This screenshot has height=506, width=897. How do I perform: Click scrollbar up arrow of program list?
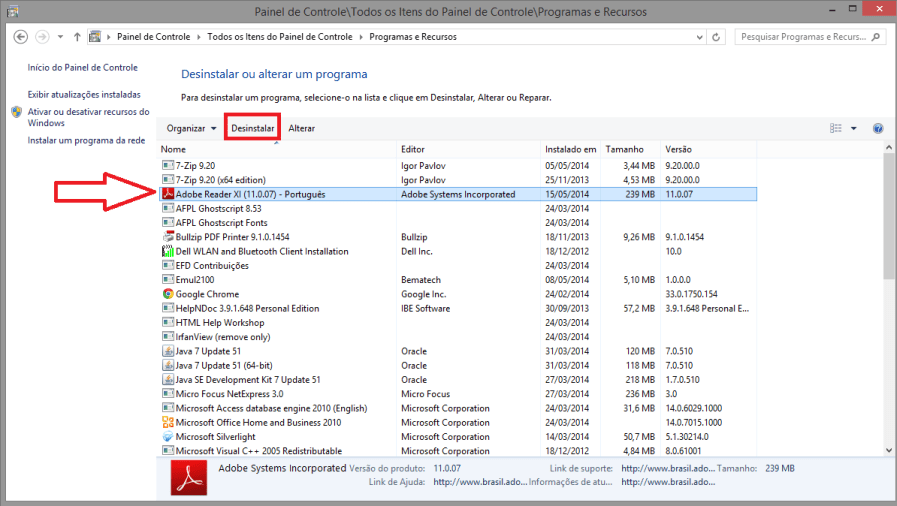888,148
